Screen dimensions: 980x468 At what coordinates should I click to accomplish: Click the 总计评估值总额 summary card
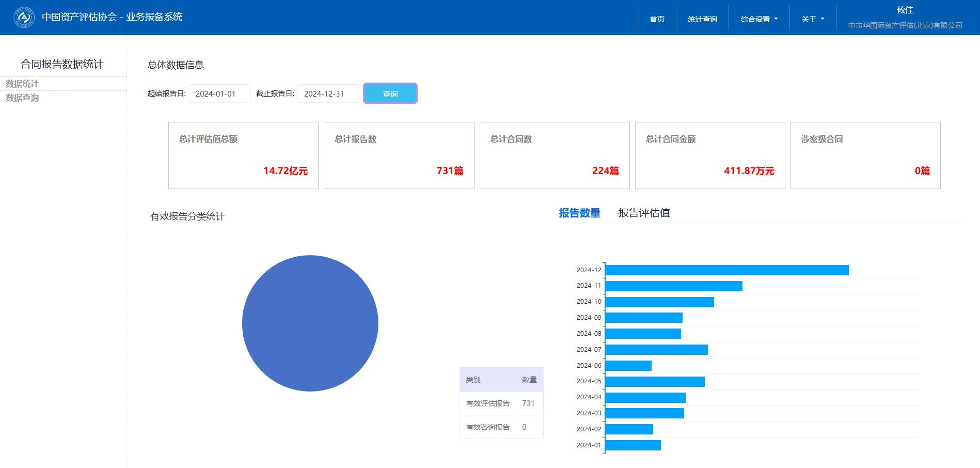243,155
